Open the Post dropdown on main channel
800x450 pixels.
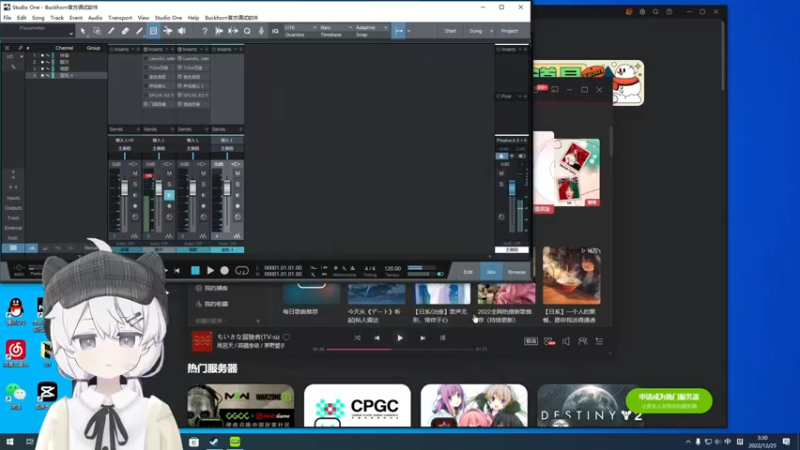click(x=520, y=96)
